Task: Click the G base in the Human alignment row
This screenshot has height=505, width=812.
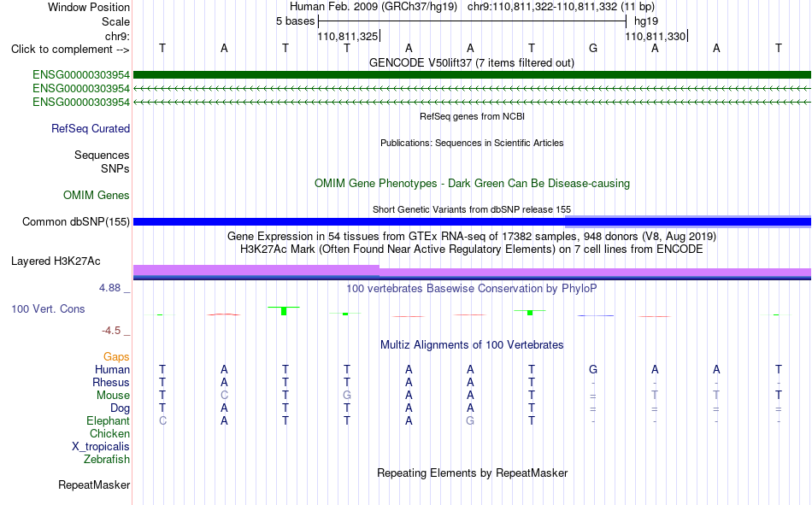Action: tap(593, 370)
